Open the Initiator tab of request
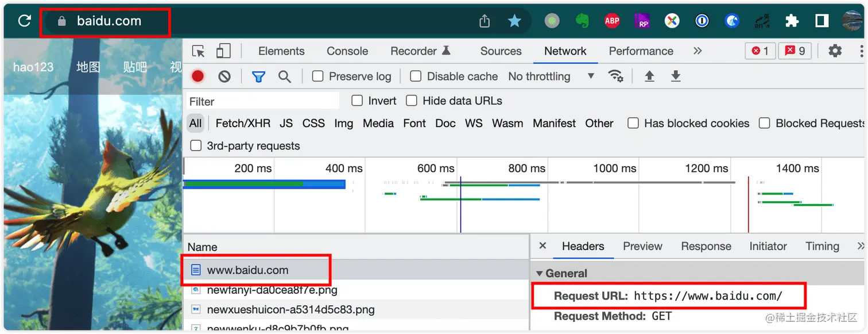868x334 pixels. coord(768,246)
